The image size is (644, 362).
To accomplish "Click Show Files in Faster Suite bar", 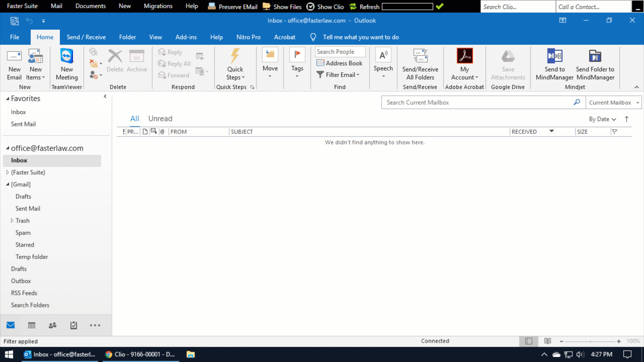I will click(282, 6).
